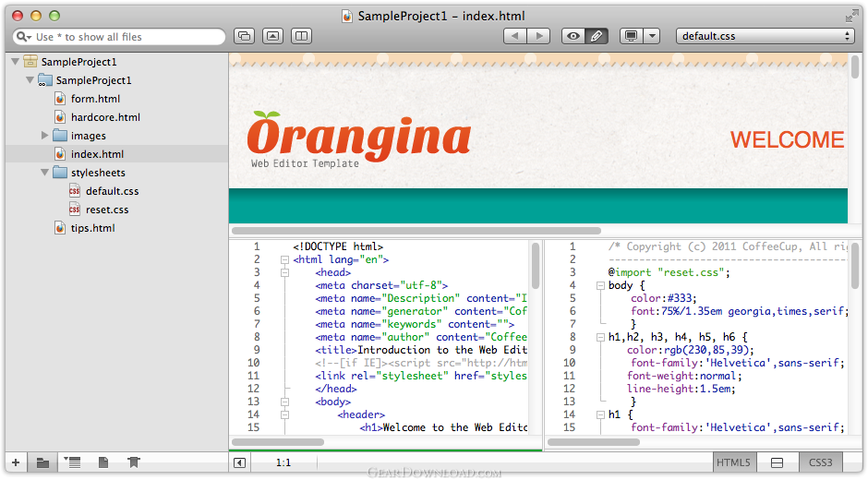
Task: Collapse the h1,h2 rule fold marker on line 8
Action: click(600, 337)
